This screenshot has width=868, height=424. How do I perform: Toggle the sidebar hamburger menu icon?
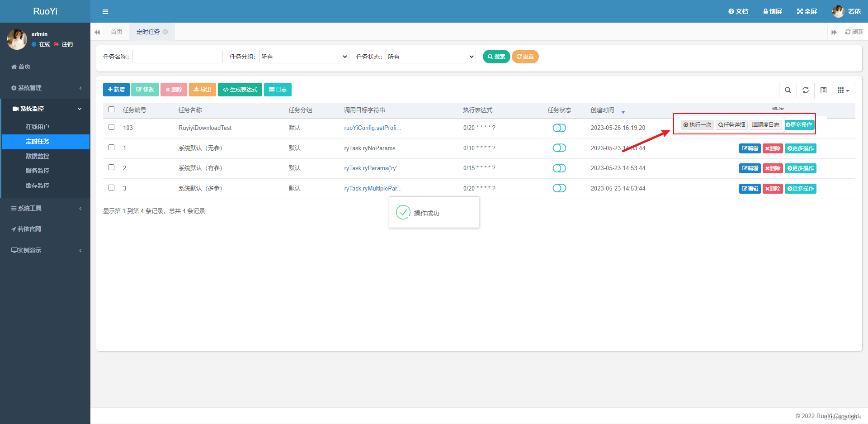point(105,12)
